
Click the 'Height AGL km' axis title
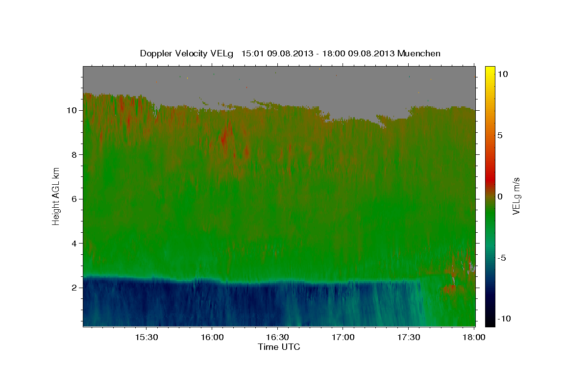point(56,196)
